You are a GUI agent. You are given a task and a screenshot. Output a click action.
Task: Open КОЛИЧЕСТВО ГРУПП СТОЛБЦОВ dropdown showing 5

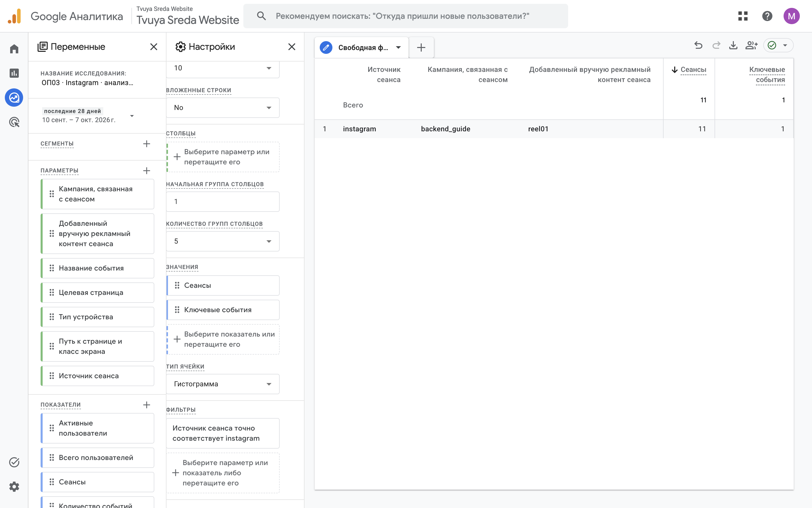coord(223,241)
